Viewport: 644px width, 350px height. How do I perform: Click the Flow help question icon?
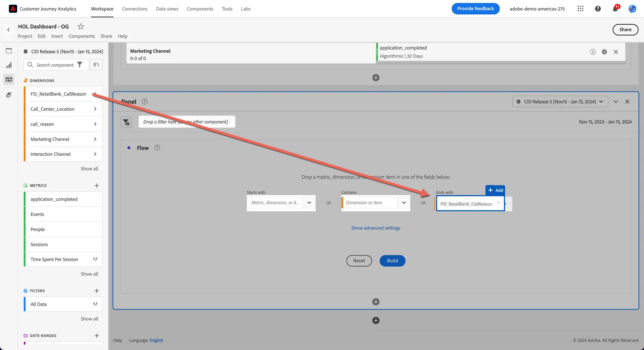[157, 148]
